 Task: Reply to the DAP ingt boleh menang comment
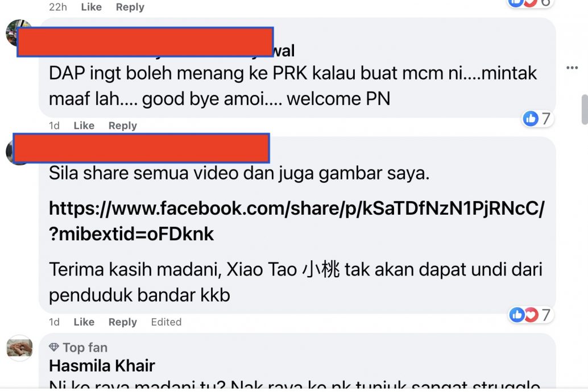point(123,126)
